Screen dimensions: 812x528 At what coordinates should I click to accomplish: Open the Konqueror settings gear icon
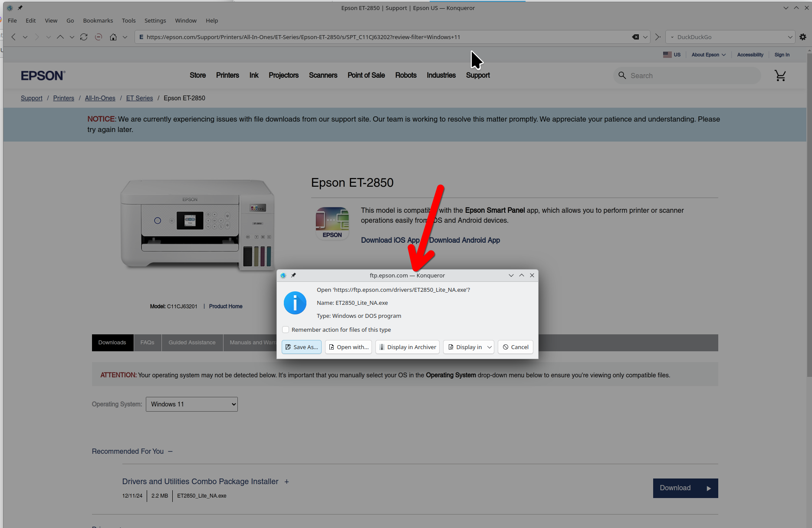pos(803,37)
